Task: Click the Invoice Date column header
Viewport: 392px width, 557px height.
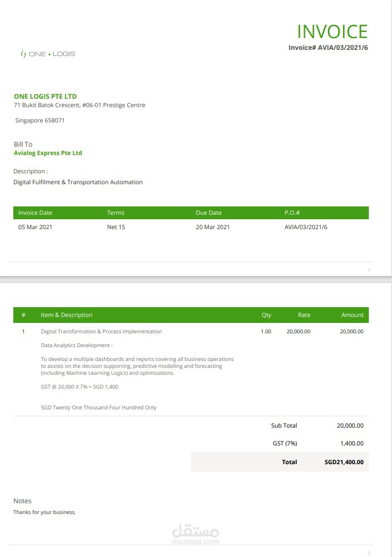Action: (x=35, y=213)
